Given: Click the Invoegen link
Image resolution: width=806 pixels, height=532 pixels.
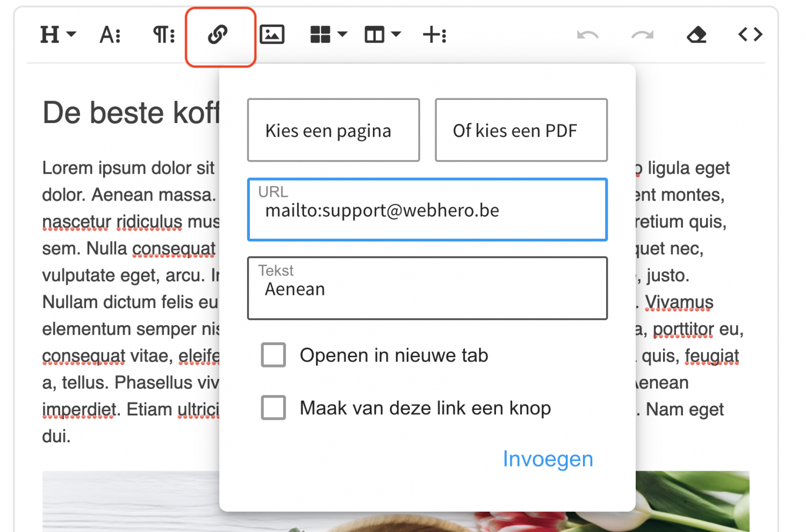Looking at the screenshot, I should (548, 459).
